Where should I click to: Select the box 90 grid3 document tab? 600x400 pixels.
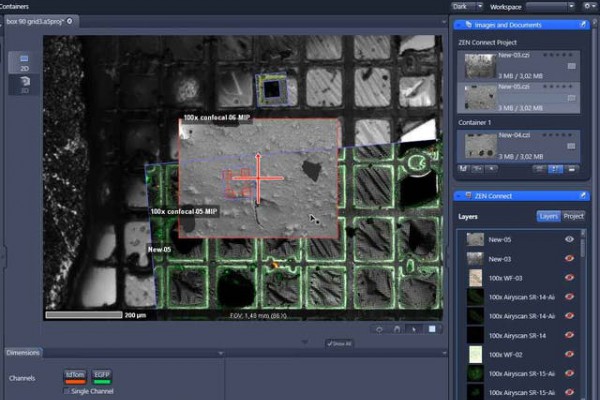[41, 21]
